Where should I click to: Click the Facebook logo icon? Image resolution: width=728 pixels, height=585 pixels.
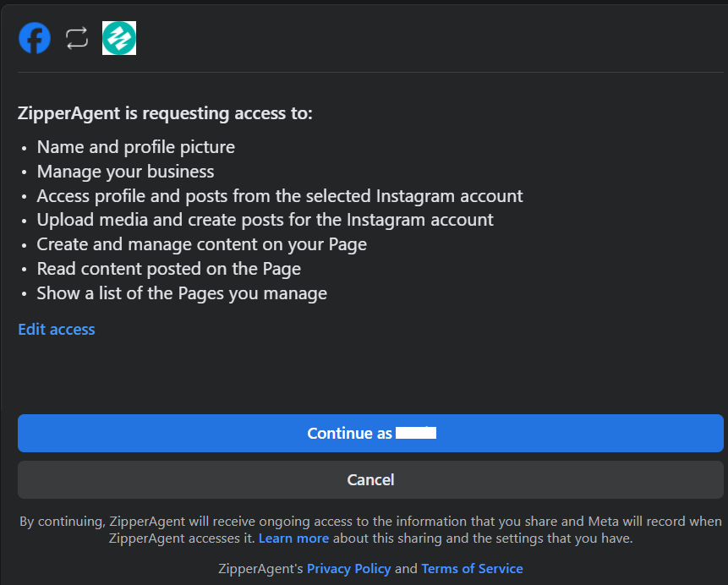pyautogui.click(x=35, y=38)
